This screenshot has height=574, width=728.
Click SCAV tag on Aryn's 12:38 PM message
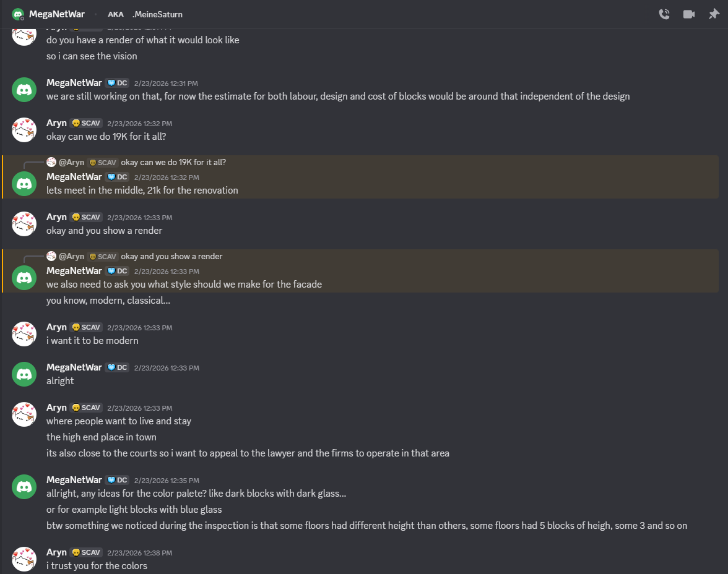pyautogui.click(x=86, y=552)
